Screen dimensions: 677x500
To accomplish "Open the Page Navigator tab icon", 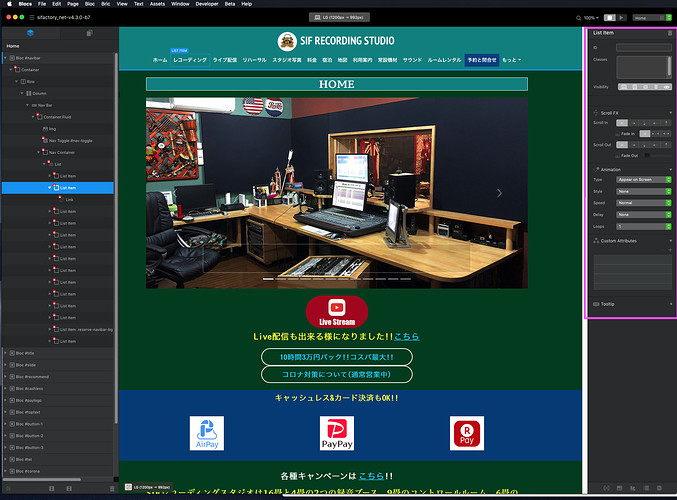I will coord(89,33).
